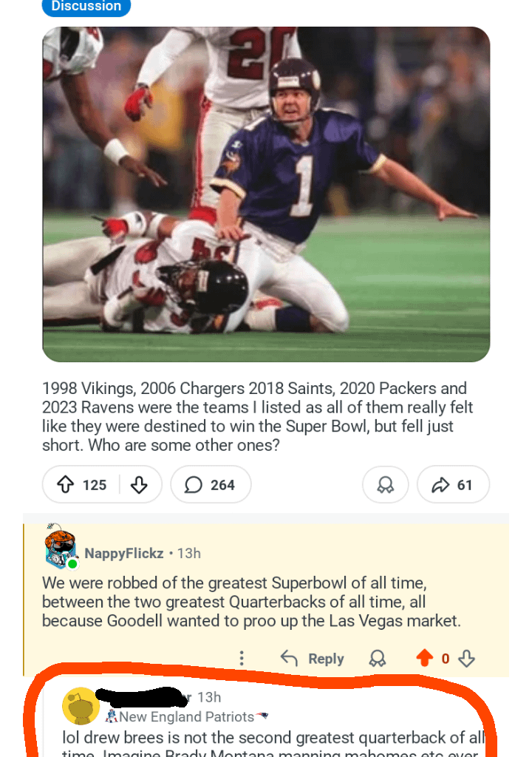
Task: Downvote the Vikings discussion post
Action: [x=139, y=485]
